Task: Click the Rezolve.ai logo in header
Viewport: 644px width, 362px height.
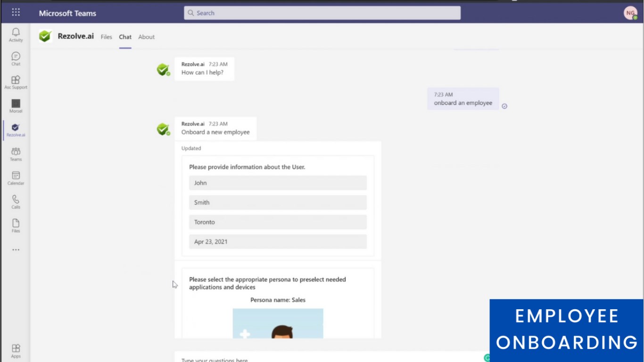Action: pyautogui.click(x=45, y=36)
